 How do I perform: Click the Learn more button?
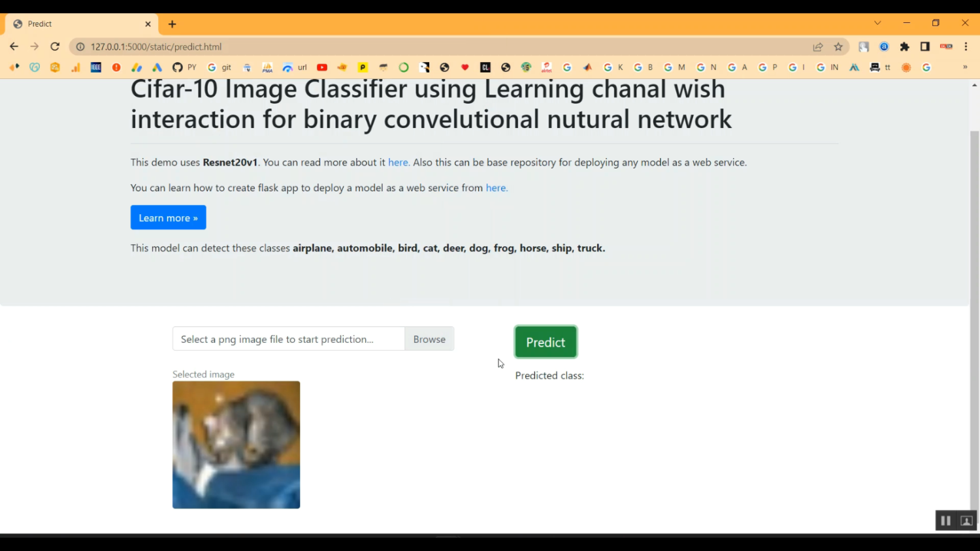point(168,217)
